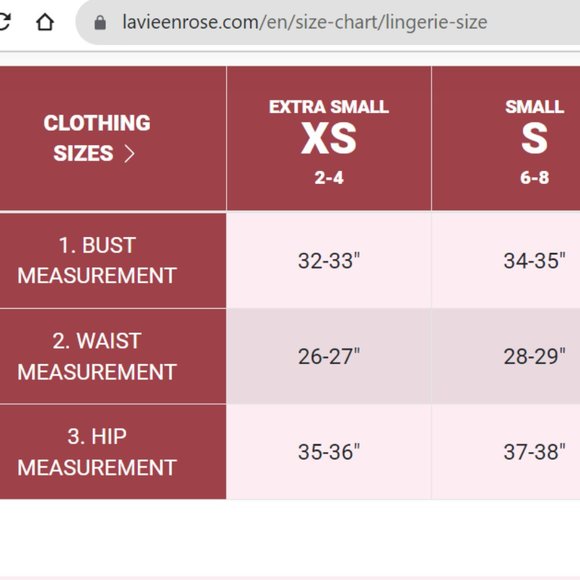
Task: Click the browser reload icon
Action: (4, 21)
